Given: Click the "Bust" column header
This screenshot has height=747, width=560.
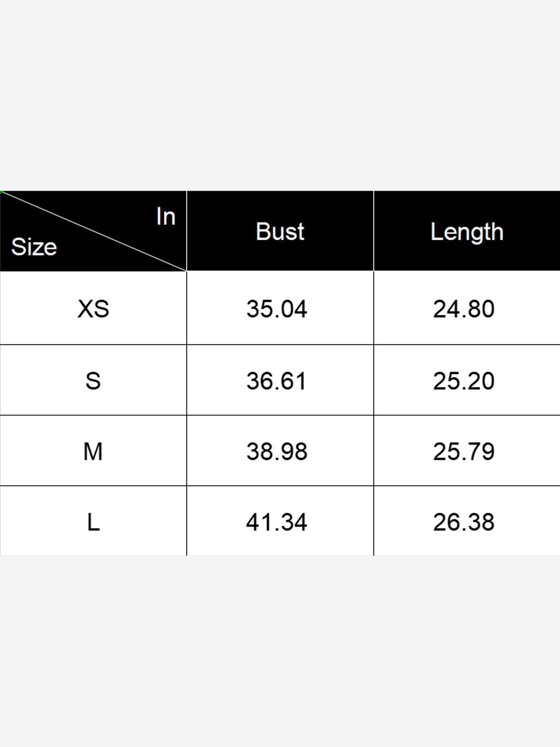Looking at the screenshot, I should click(x=280, y=231).
